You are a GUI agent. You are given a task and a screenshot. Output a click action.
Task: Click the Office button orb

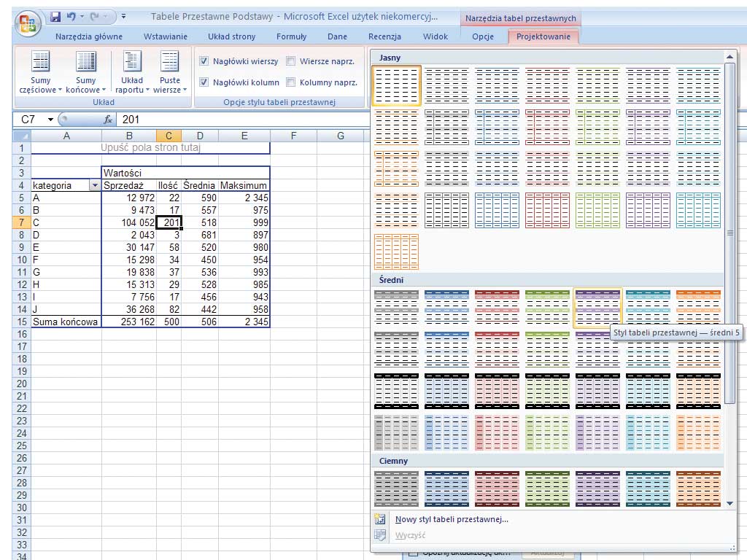tap(27, 21)
